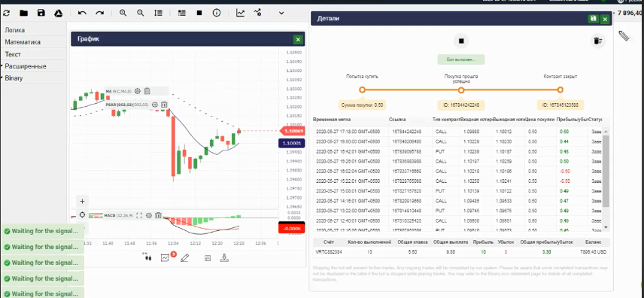This screenshot has height=298, width=644.
Task: Click the 7806.40 USD balance value
Action: pos(593,252)
